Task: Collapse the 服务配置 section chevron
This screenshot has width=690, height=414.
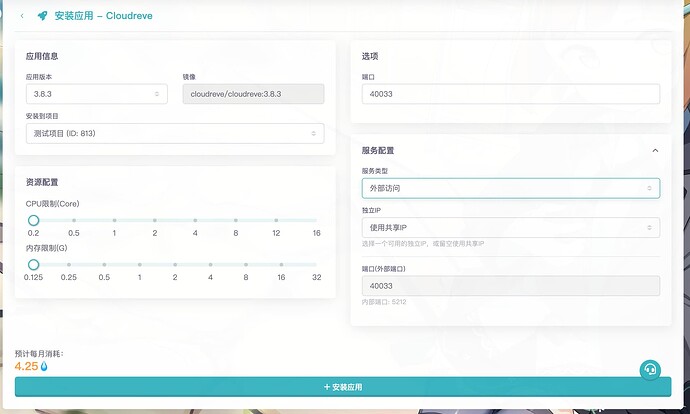Action: click(x=655, y=150)
